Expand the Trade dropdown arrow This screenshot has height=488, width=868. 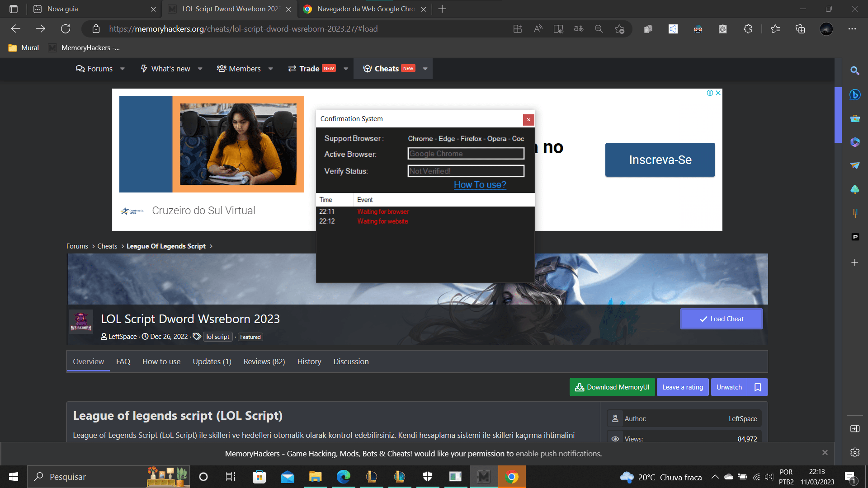point(346,69)
